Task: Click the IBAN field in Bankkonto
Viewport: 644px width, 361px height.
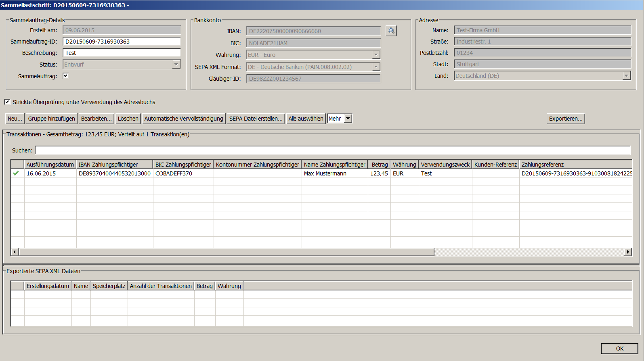Action: pyautogui.click(x=314, y=31)
